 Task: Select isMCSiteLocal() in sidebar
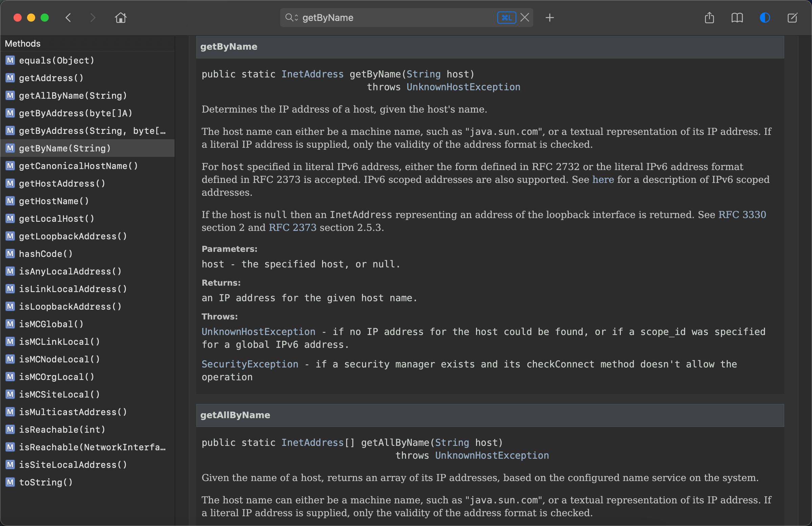click(x=88, y=394)
